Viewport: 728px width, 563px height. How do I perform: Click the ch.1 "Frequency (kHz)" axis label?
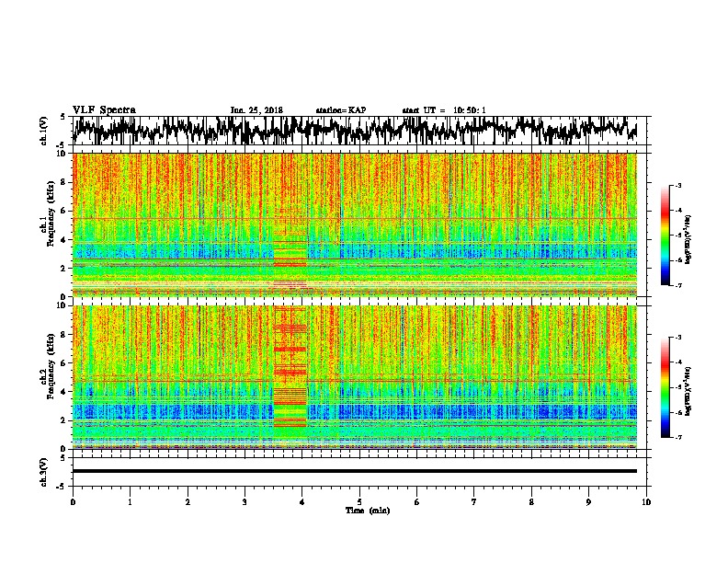[51, 214]
